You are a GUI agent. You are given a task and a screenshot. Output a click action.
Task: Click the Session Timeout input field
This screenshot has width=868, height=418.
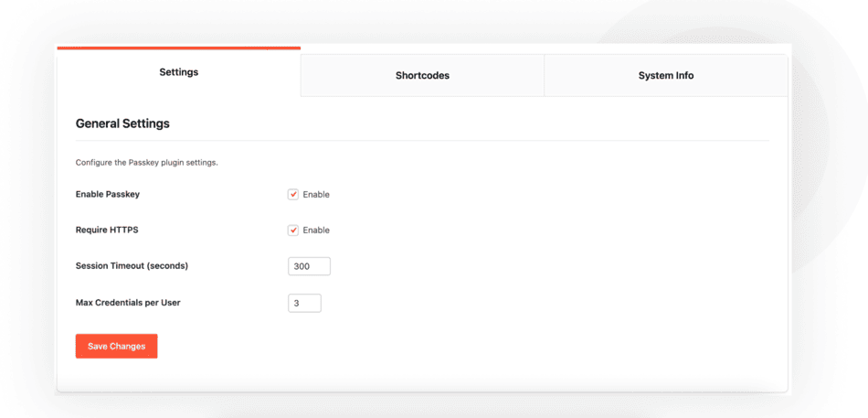tap(309, 266)
